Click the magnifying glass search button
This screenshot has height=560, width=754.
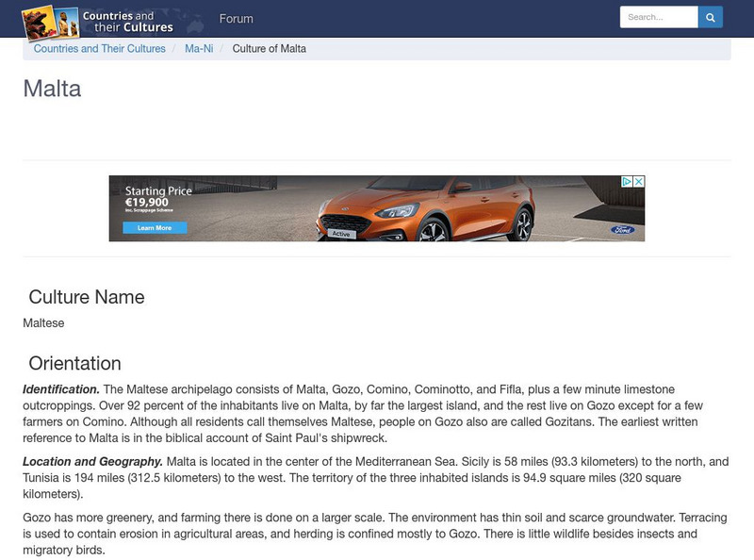coord(711,17)
